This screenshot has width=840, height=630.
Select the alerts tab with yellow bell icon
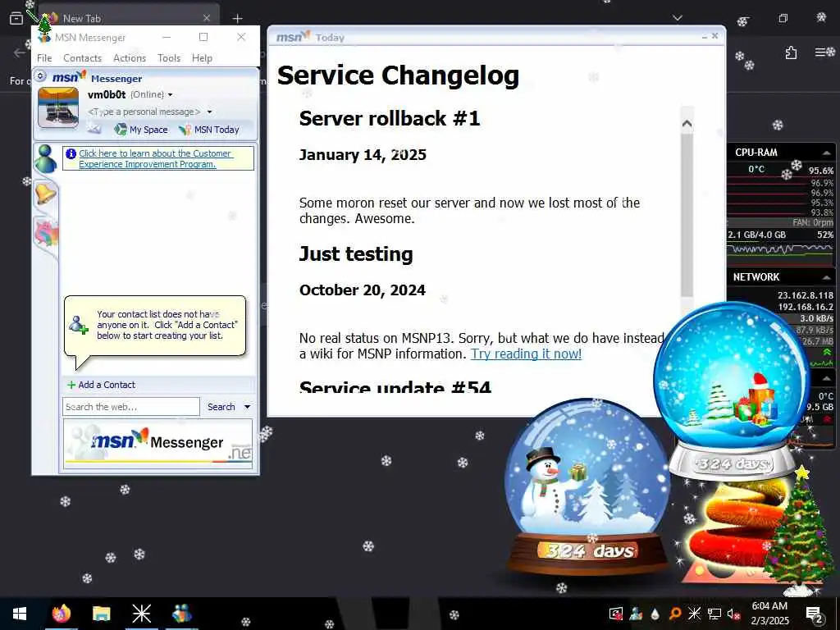[x=46, y=194]
